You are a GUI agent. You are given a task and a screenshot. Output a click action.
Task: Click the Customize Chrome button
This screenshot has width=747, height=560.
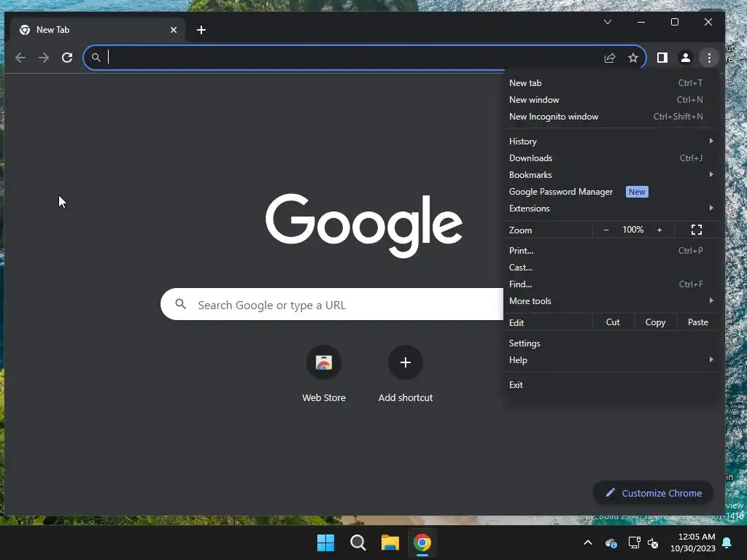click(x=653, y=493)
